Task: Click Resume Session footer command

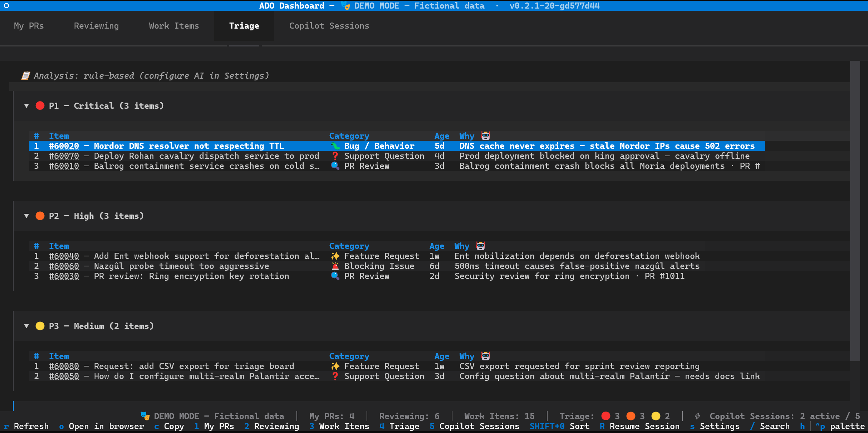Action: tap(639, 426)
